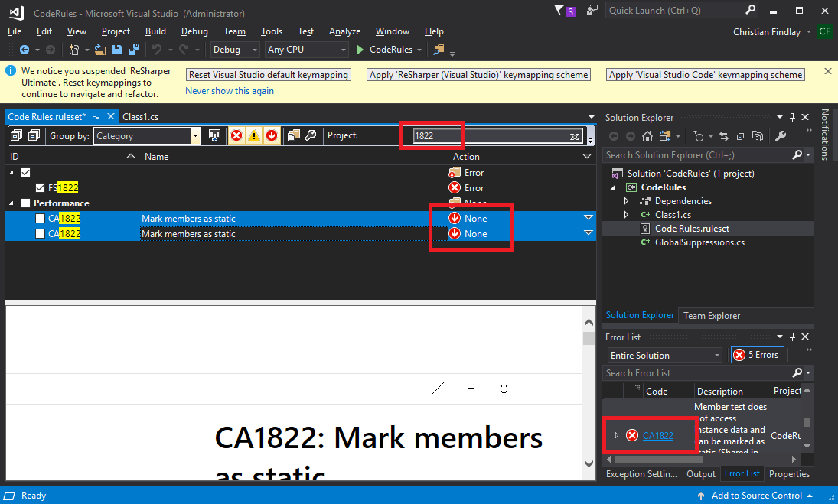Close the yellow ReSharper notification bar
838x504 pixels.
[828, 71]
